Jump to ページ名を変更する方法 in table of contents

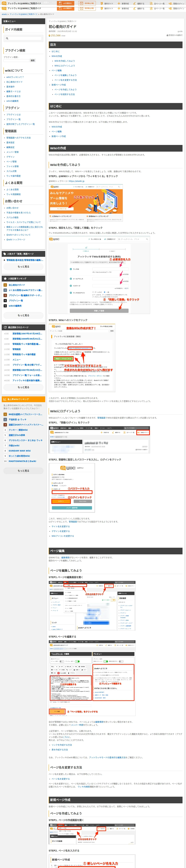coord(65,80)
